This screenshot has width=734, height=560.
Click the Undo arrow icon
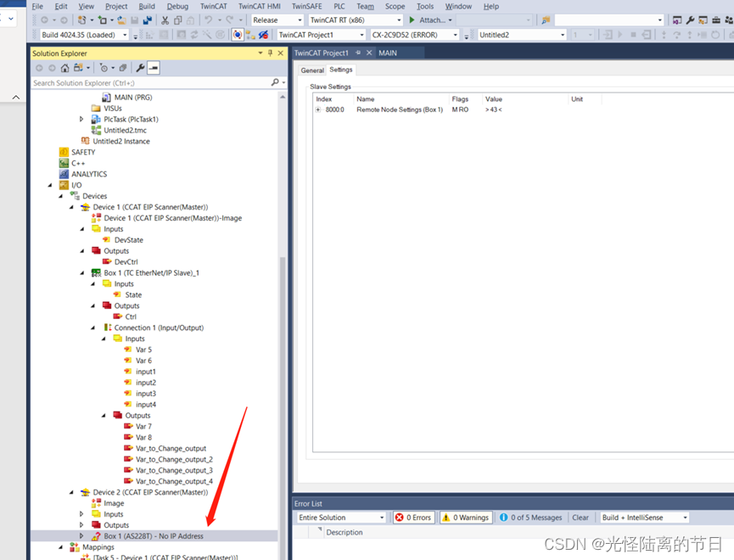coord(208,20)
